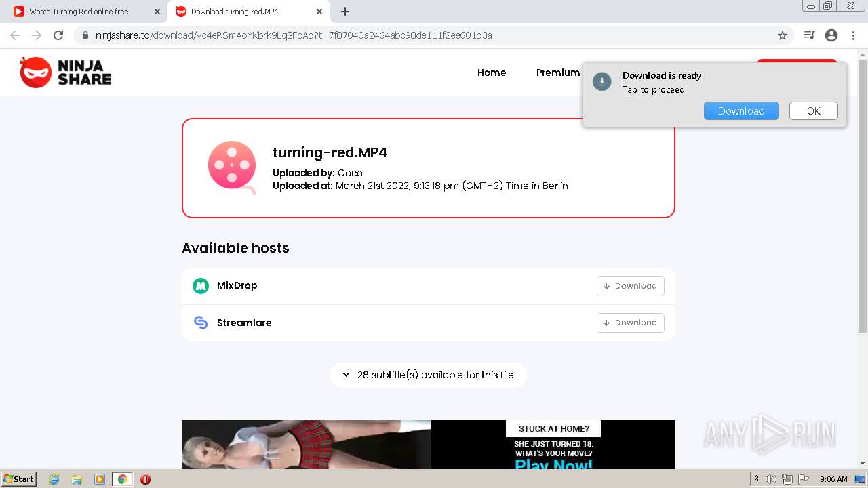Dismiss the notification with OK
The width and height of the screenshot is (868, 488).
coord(814,111)
